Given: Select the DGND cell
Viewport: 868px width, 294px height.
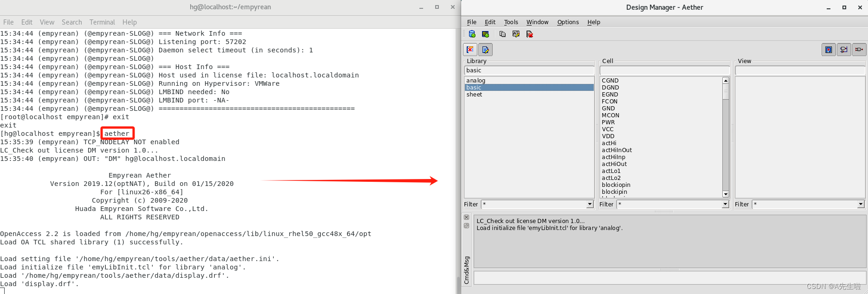Looking at the screenshot, I should tap(610, 88).
